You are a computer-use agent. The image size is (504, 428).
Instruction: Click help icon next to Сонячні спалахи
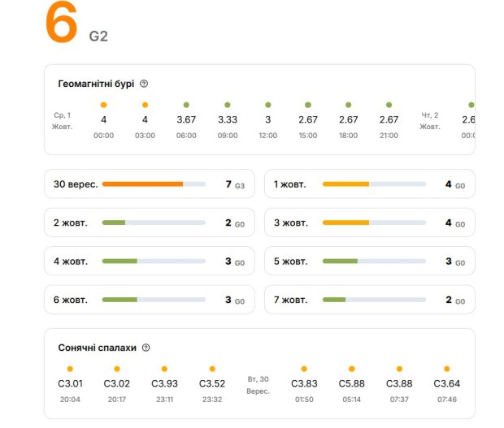point(146,348)
